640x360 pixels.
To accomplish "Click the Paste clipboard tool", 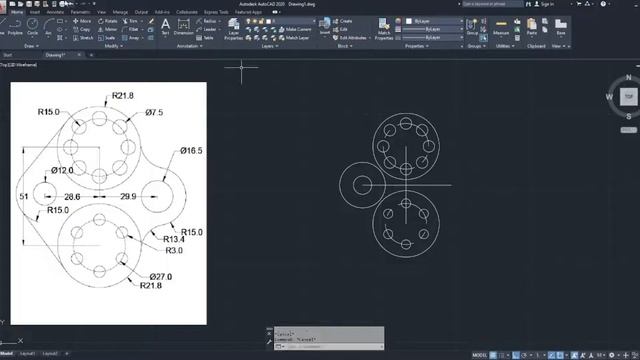I will tap(531, 27).
